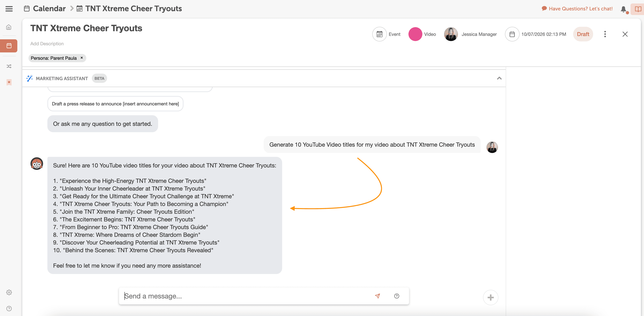Collapse the Marketing Assistant panel
Image resolution: width=644 pixels, height=316 pixels.
click(499, 78)
